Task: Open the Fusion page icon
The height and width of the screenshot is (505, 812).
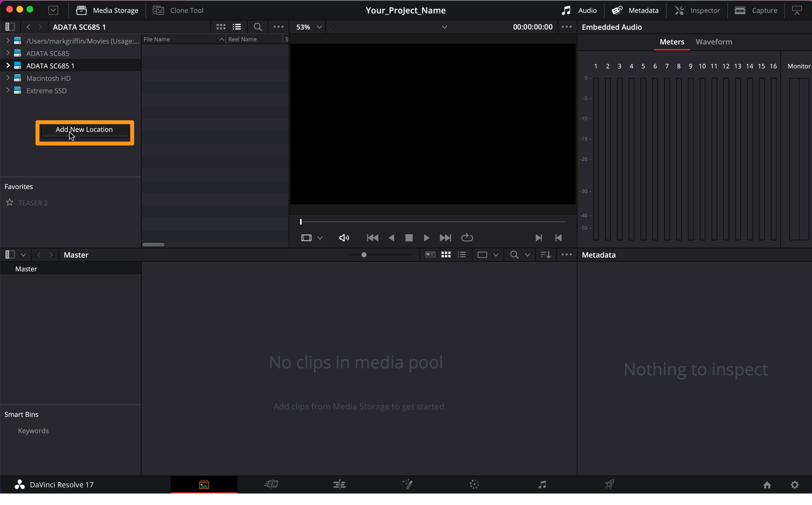Action: tap(407, 484)
